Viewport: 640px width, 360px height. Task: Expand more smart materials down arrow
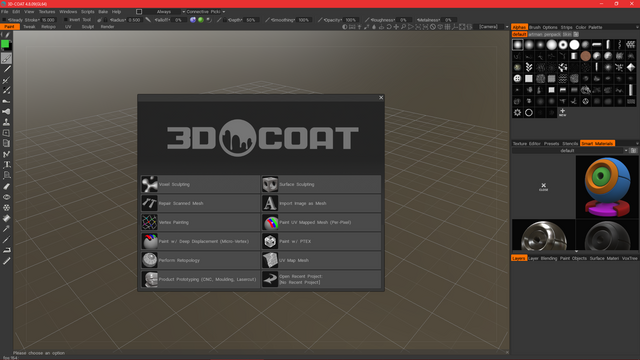tap(576, 251)
